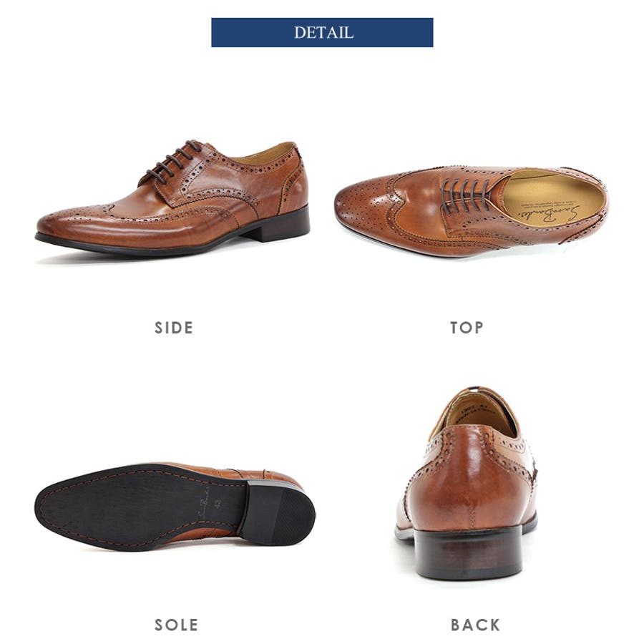
Task: Open the sole view shoe image
Action: pos(175,506)
